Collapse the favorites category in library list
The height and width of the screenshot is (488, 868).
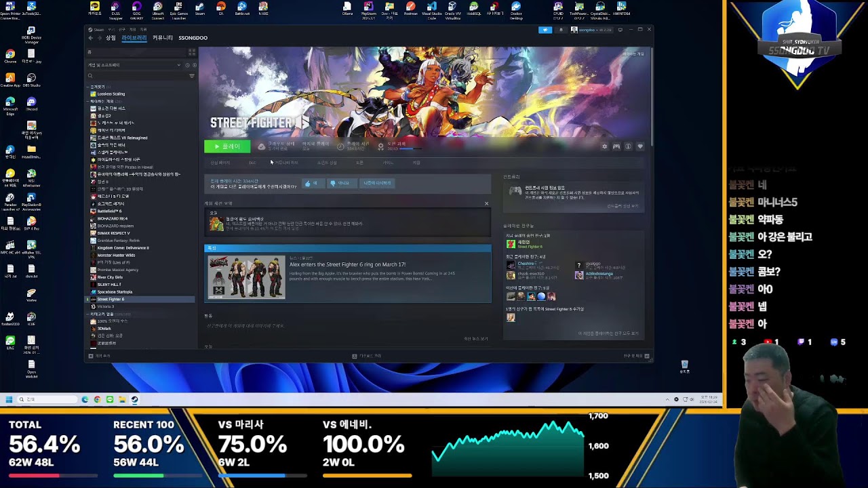click(88, 87)
